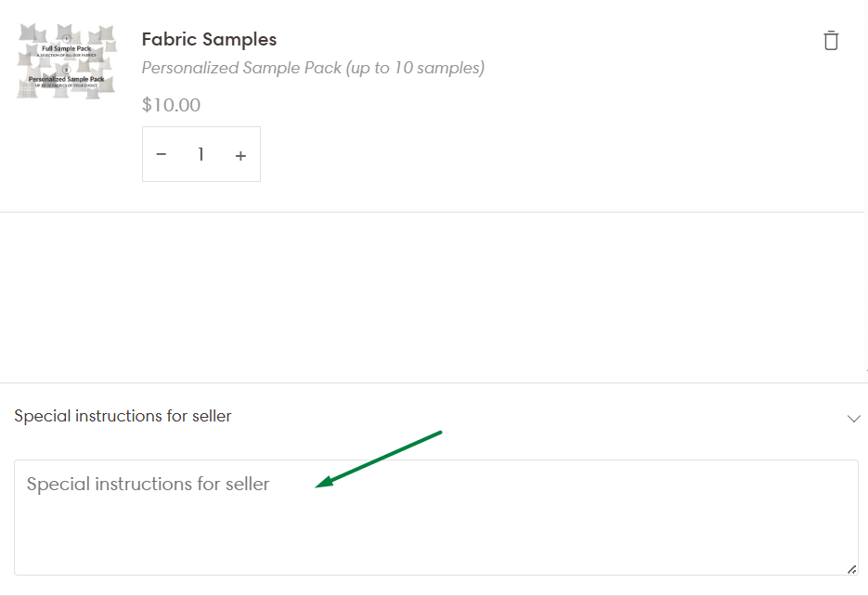Click the textarea resize handle corner

pos(851,568)
